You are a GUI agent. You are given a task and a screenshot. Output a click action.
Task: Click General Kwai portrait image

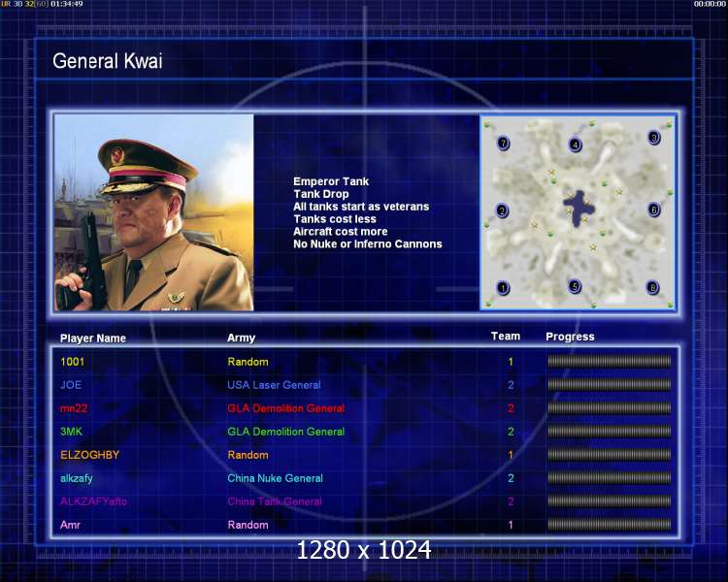click(x=154, y=212)
